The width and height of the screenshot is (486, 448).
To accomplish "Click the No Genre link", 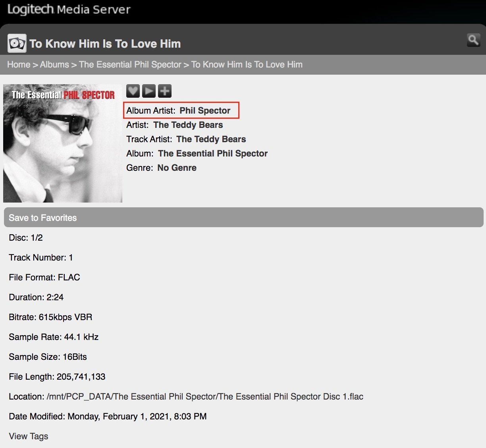I will click(x=177, y=168).
